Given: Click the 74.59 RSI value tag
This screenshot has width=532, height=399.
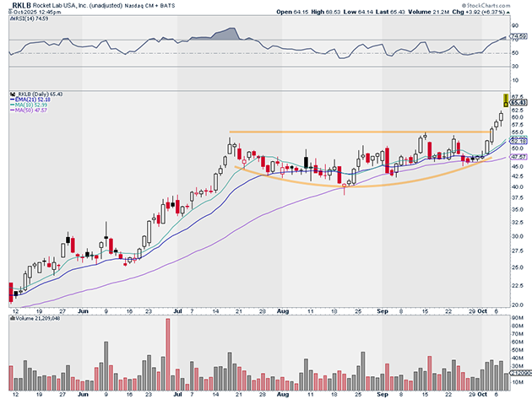Looking at the screenshot, I should pos(519,37).
